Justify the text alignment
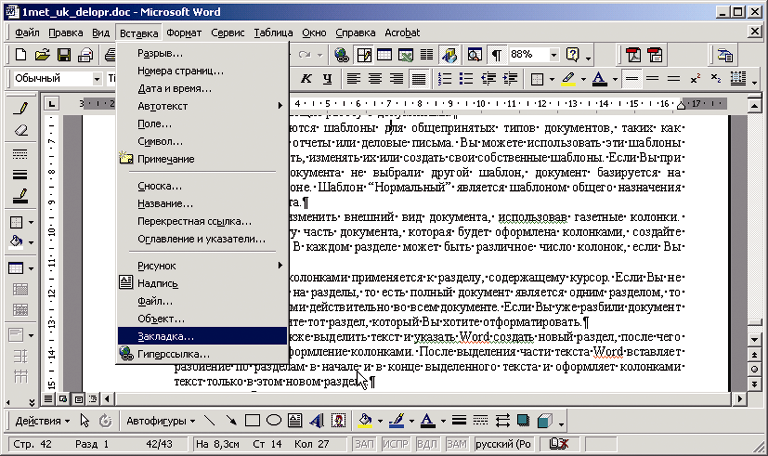This screenshot has width=768, height=456. point(418,78)
